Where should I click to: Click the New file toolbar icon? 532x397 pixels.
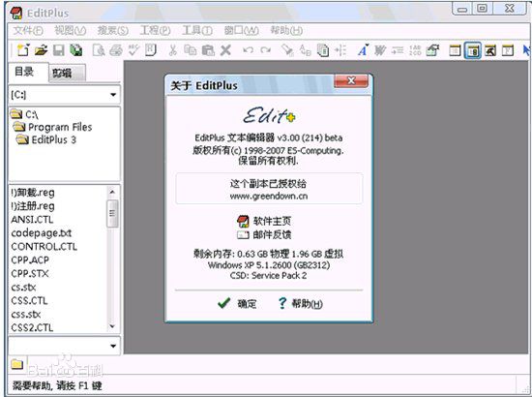[23, 50]
